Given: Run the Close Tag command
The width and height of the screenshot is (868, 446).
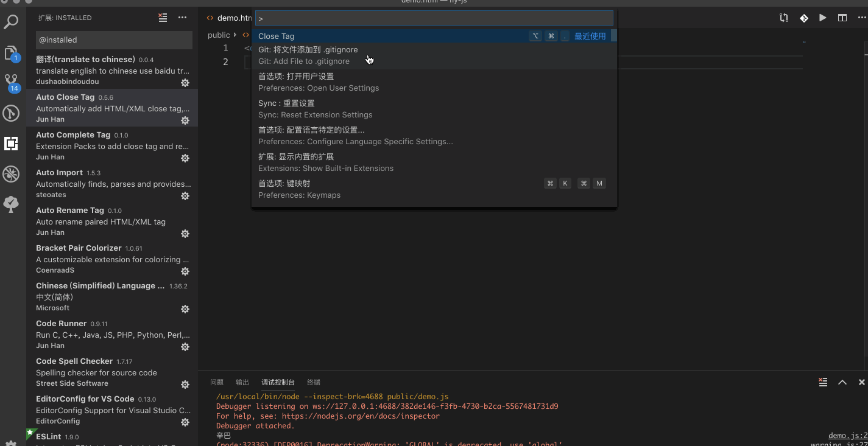Looking at the screenshot, I should pyautogui.click(x=431, y=36).
